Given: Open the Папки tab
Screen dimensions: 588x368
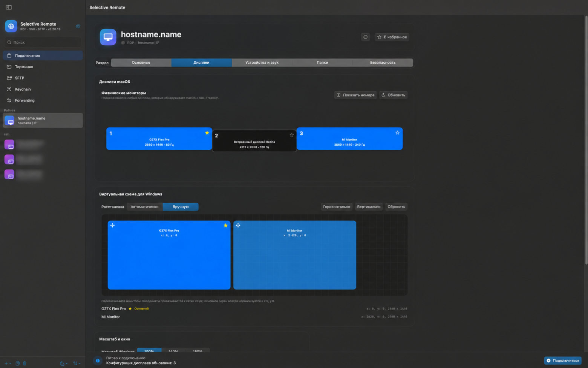Looking at the screenshot, I should 322,63.
